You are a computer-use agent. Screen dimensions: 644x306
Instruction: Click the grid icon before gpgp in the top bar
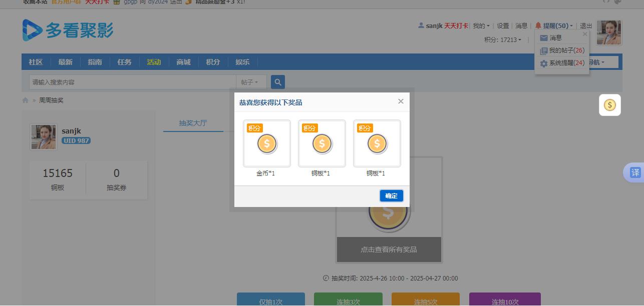click(117, 2)
